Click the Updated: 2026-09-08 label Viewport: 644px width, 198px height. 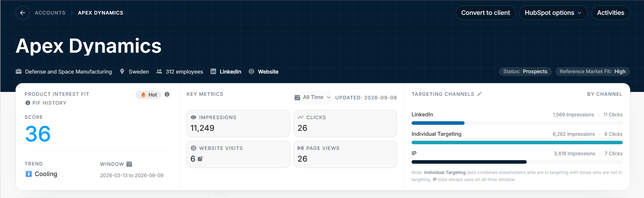366,98
